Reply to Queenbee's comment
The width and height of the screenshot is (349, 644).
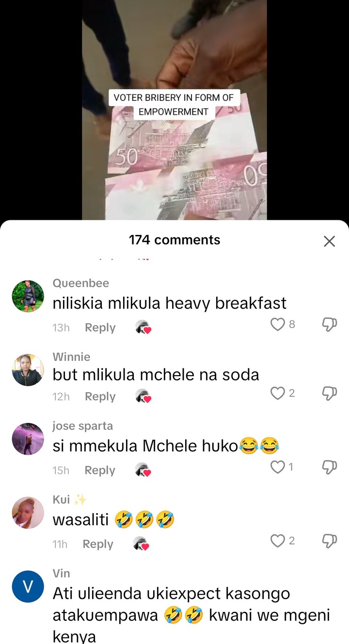pyautogui.click(x=100, y=328)
